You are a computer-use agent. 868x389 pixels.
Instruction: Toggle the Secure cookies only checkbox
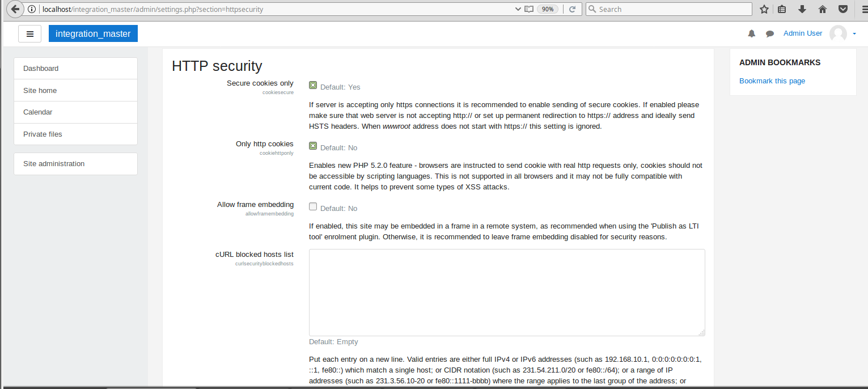(313, 85)
